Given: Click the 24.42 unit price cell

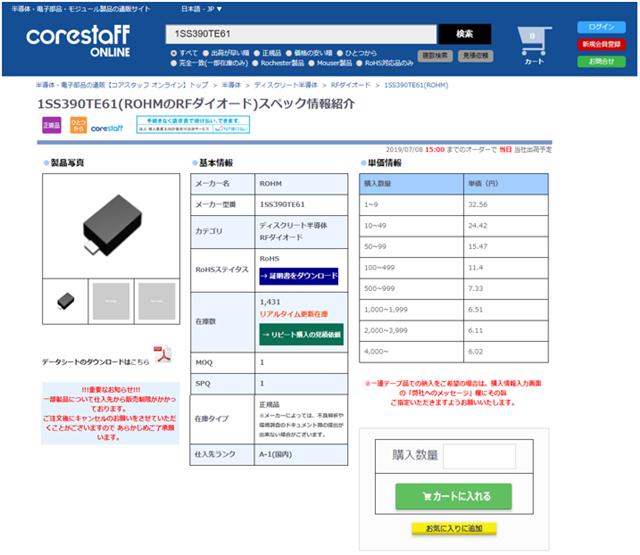Looking at the screenshot, I should point(506,226).
